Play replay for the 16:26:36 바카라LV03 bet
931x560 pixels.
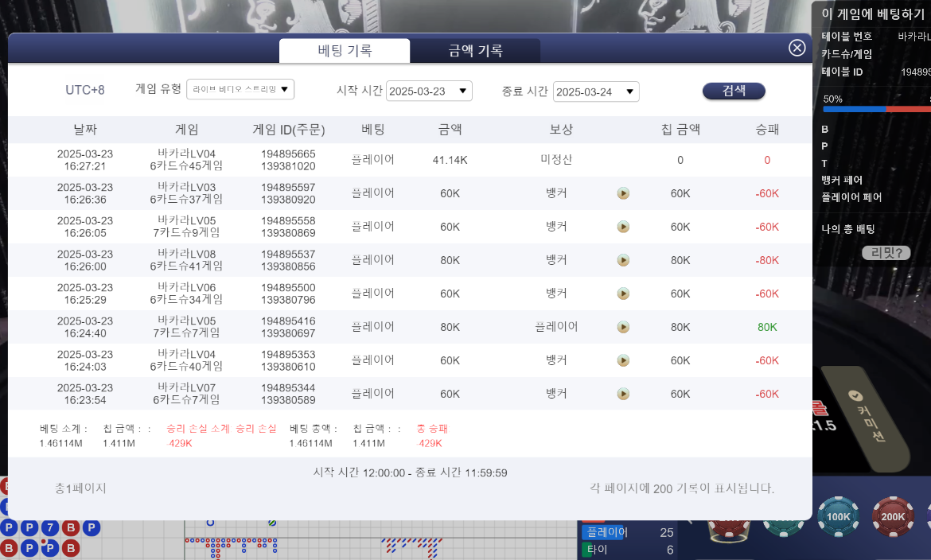coord(623,193)
